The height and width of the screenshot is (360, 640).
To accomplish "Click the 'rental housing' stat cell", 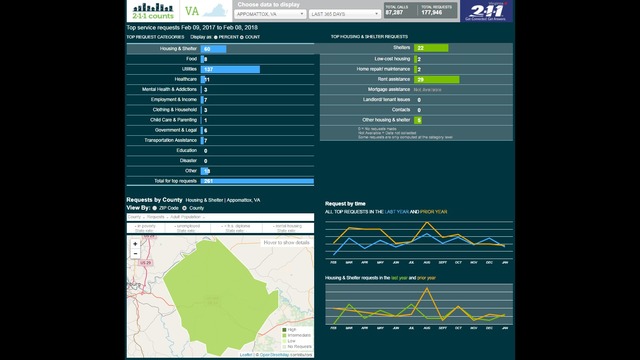I will [287, 228].
